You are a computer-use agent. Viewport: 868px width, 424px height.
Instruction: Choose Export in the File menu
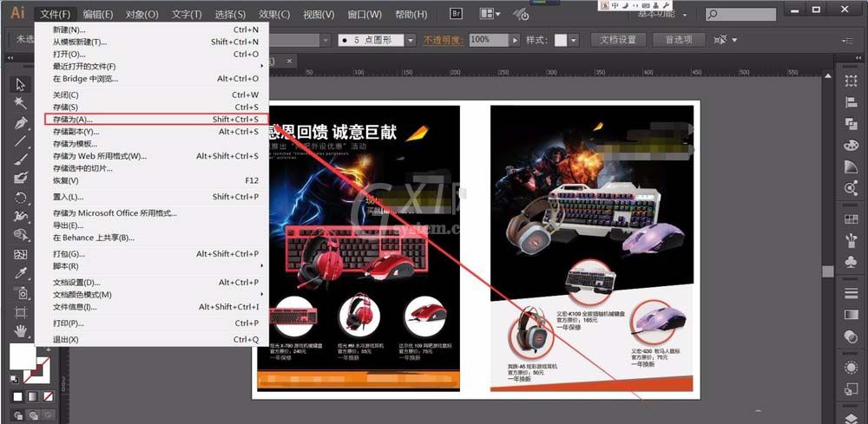(x=152, y=225)
